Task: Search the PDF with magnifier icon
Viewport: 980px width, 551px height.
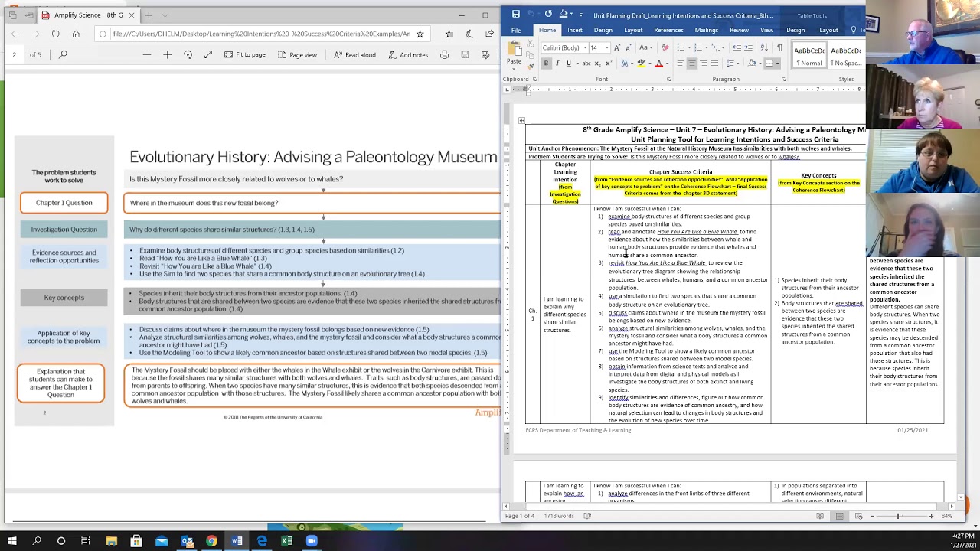Action: pyautogui.click(x=63, y=54)
